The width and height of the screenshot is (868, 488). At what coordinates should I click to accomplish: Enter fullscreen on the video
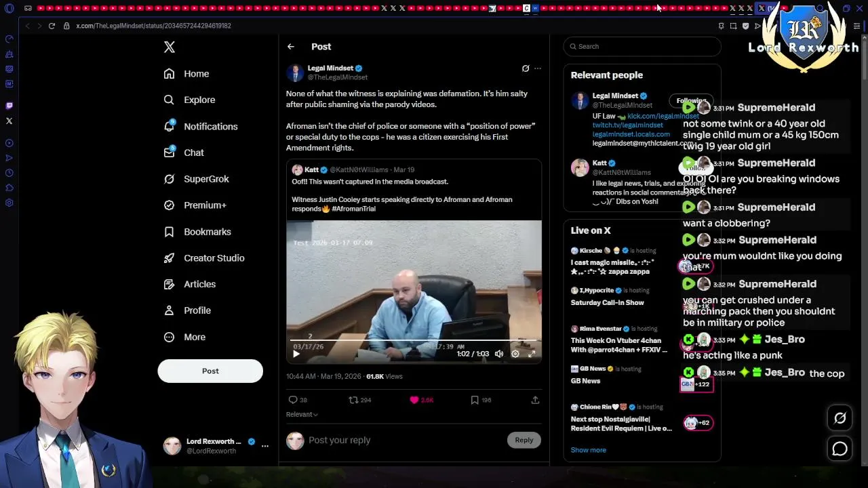(x=532, y=354)
